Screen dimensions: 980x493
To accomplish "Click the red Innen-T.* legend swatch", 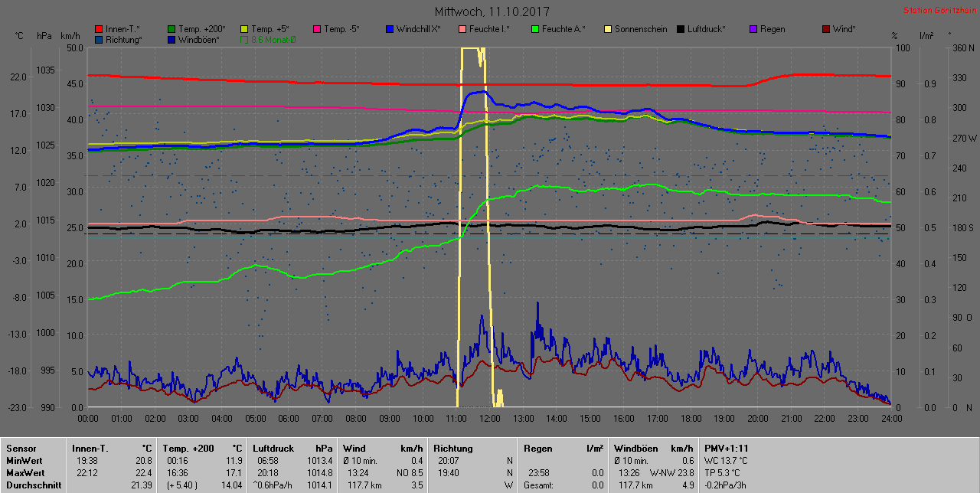I will pyautogui.click(x=99, y=29).
